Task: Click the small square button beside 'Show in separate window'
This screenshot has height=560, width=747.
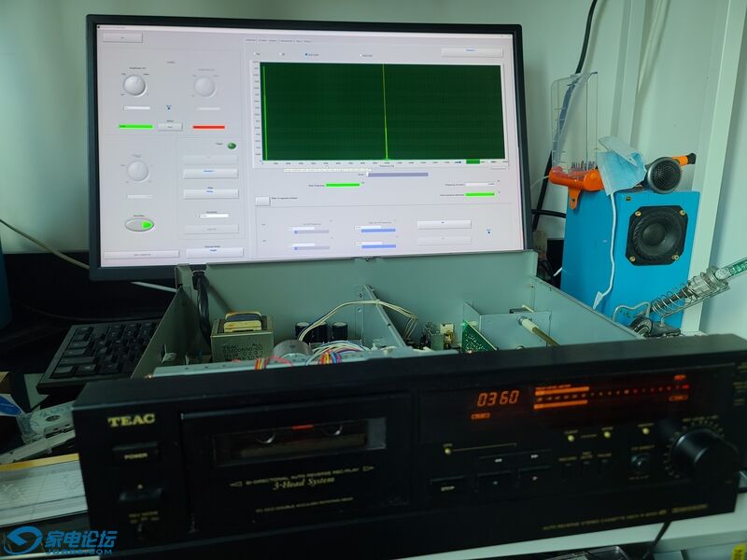Action: [262, 201]
